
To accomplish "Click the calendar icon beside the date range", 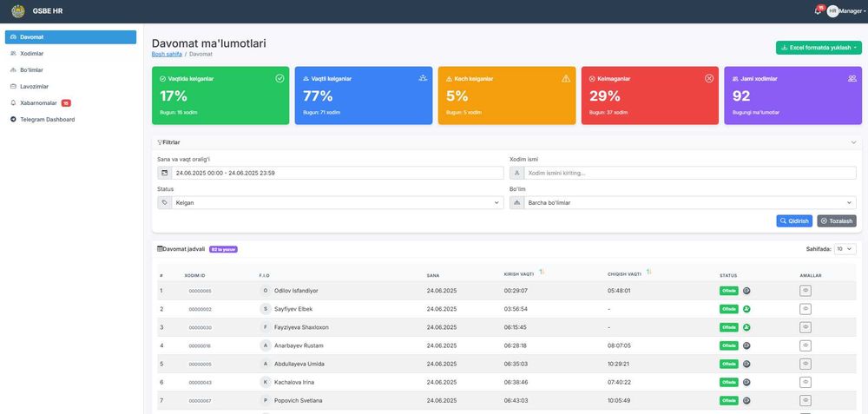I will (x=164, y=174).
